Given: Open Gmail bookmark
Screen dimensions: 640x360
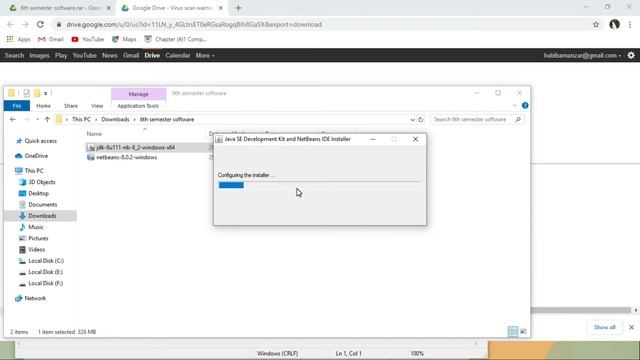Looking at the screenshot, I should tap(51, 39).
